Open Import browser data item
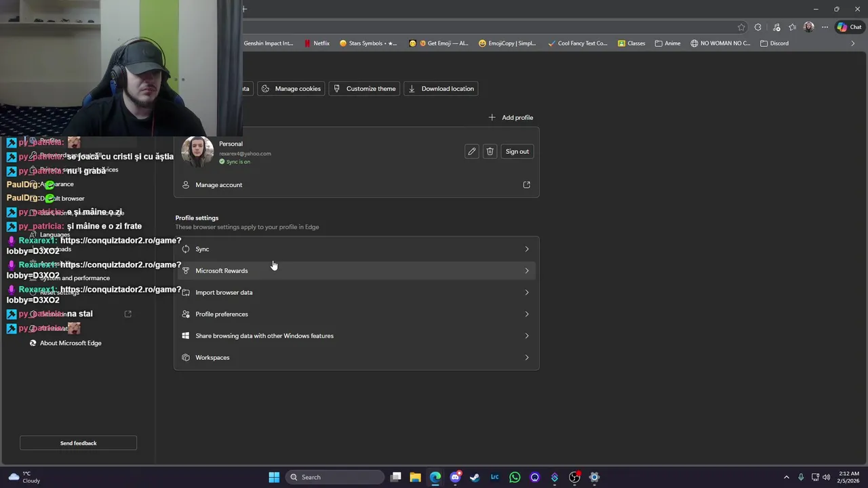Image resolution: width=868 pixels, height=488 pixels. (x=357, y=292)
